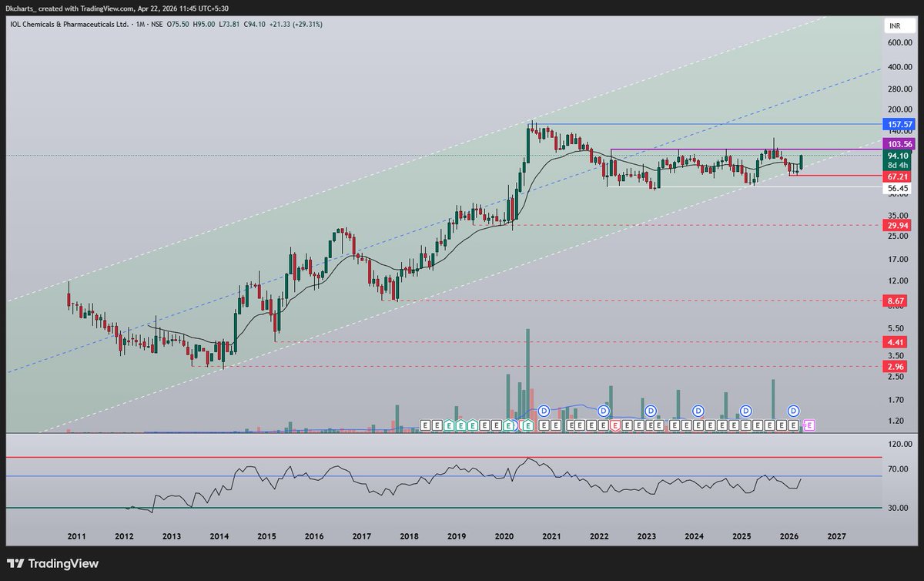This screenshot has height=581, width=924.
Task: Click the 70.00 RSI axis label
Action: [x=899, y=468]
